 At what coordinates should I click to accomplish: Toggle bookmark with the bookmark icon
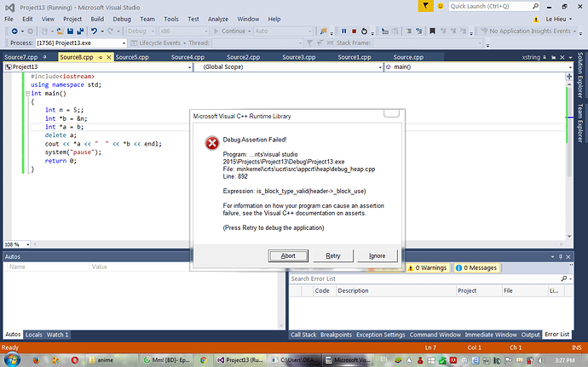[432, 32]
